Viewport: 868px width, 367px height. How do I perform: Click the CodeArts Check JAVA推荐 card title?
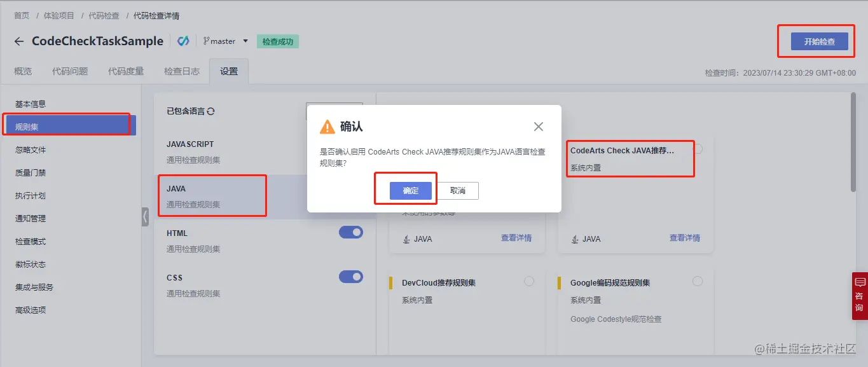click(x=622, y=151)
